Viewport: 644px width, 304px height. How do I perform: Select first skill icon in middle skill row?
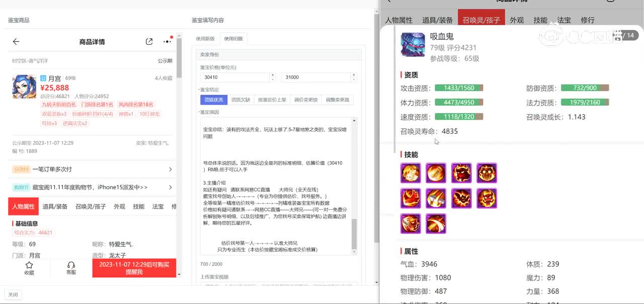coord(411,198)
